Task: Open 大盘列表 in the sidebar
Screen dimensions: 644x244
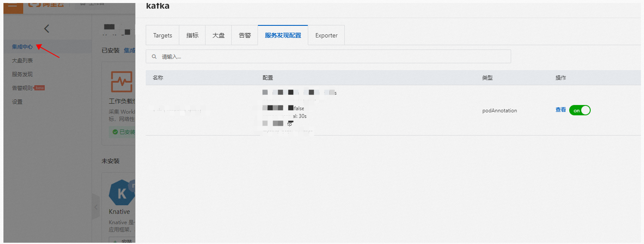Action: 22,61
